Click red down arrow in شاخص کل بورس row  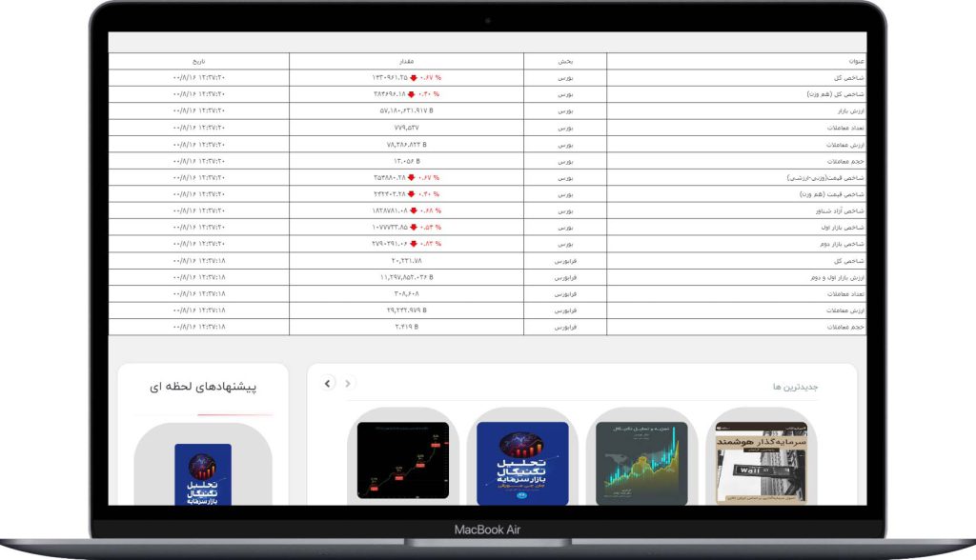point(414,77)
